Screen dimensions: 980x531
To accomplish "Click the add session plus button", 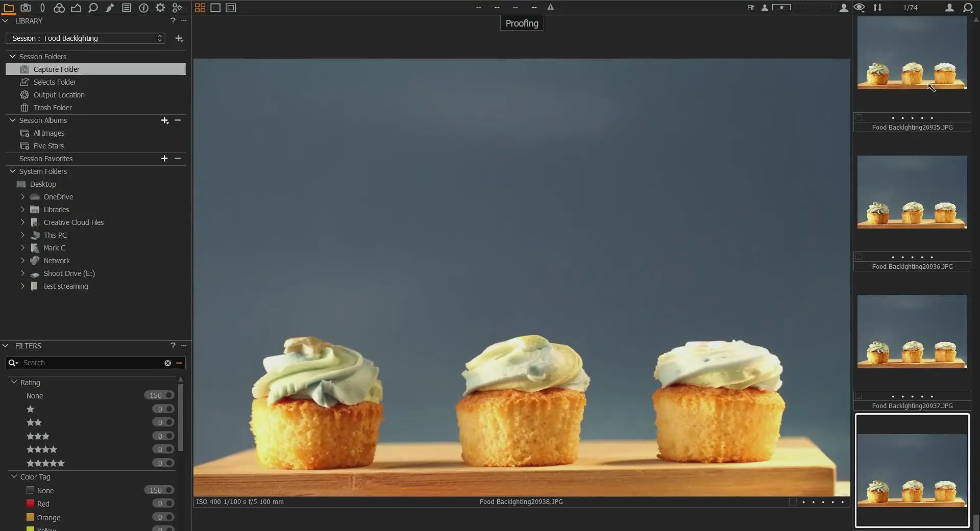I will pos(179,38).
